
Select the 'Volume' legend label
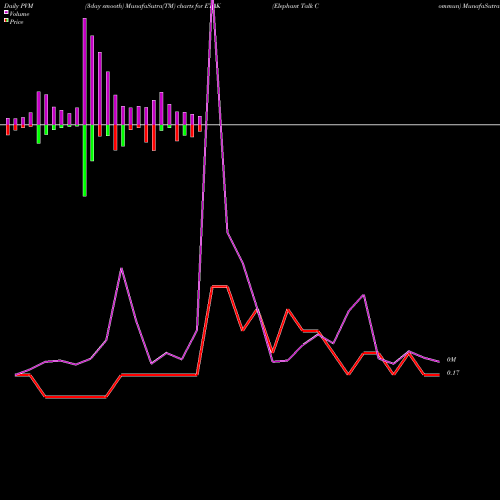19,14
